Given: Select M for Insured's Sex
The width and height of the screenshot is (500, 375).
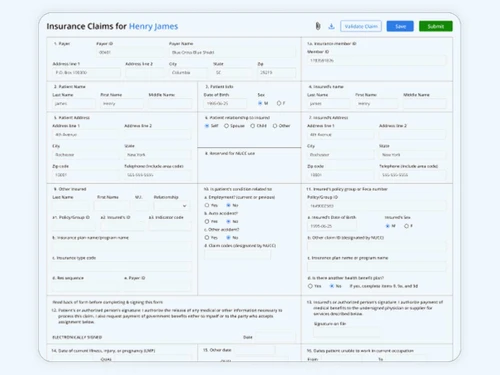Looking at the screenshot, I should click(x=388, y=226).
